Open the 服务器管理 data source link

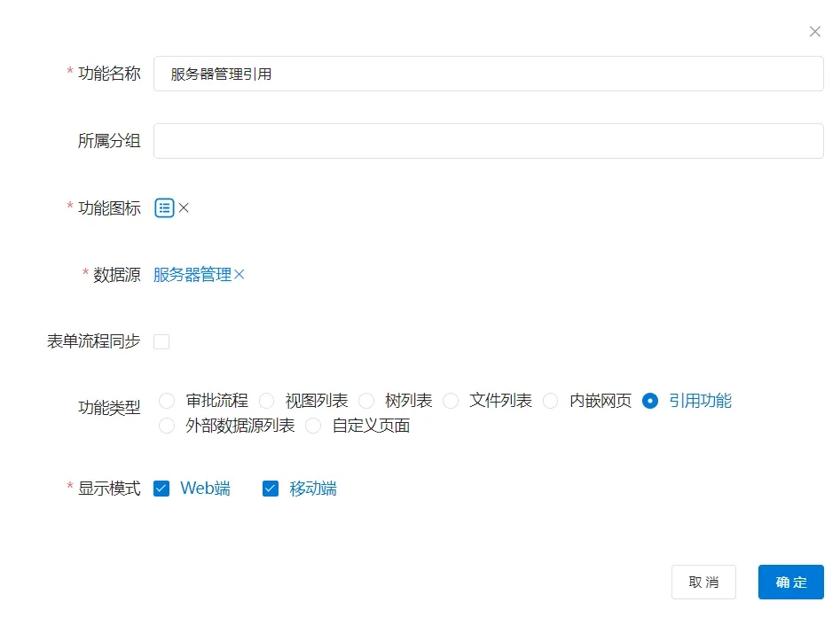coord(192,275)
